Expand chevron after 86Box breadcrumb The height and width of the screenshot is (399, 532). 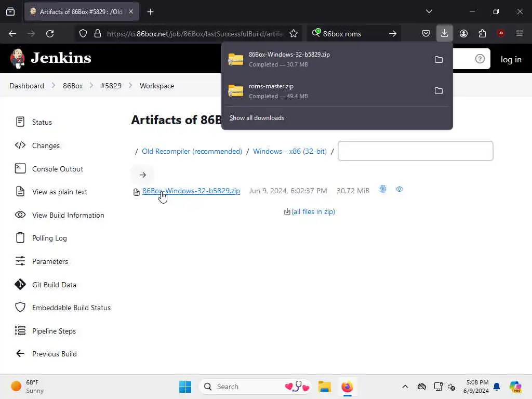(91, 86)
